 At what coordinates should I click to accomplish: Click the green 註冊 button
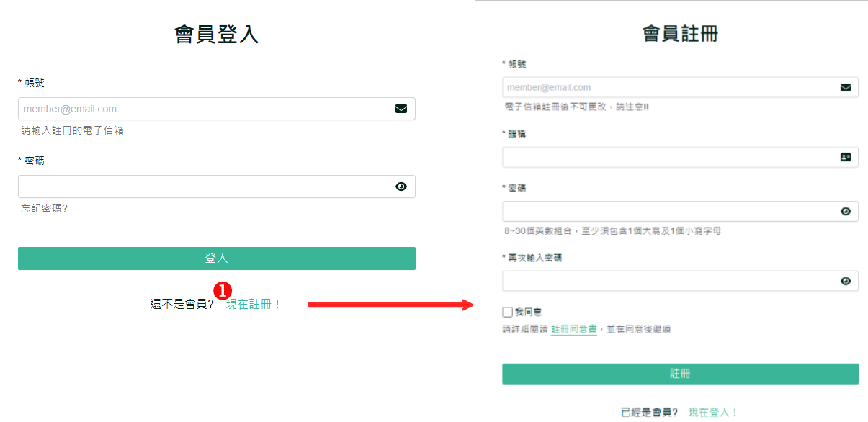680,374
